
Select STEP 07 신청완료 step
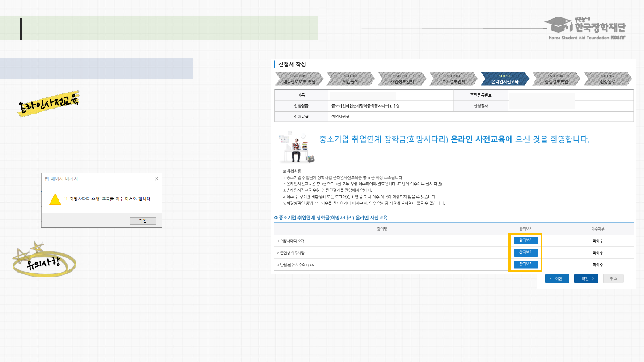click(607, 79)
